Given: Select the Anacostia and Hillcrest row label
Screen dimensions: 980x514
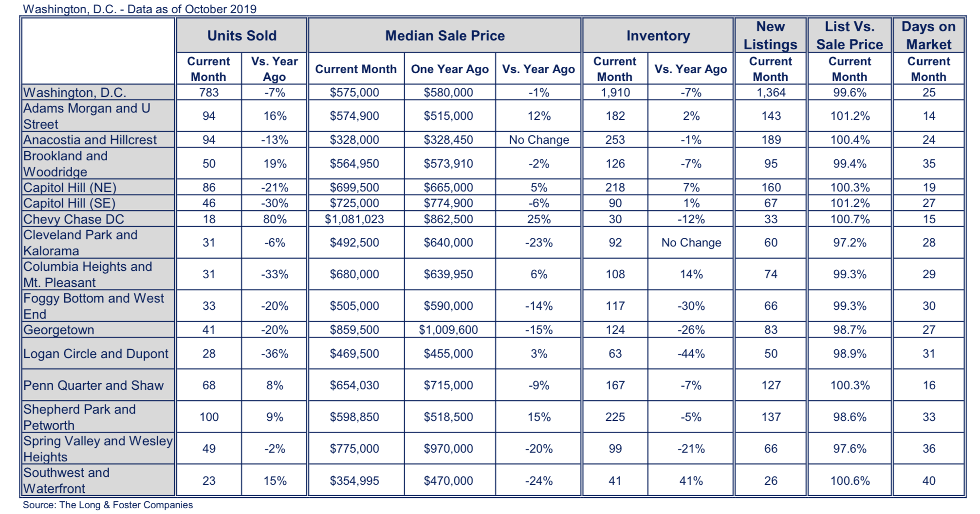Looking at the screenshot, I should (x=90, y=140).
